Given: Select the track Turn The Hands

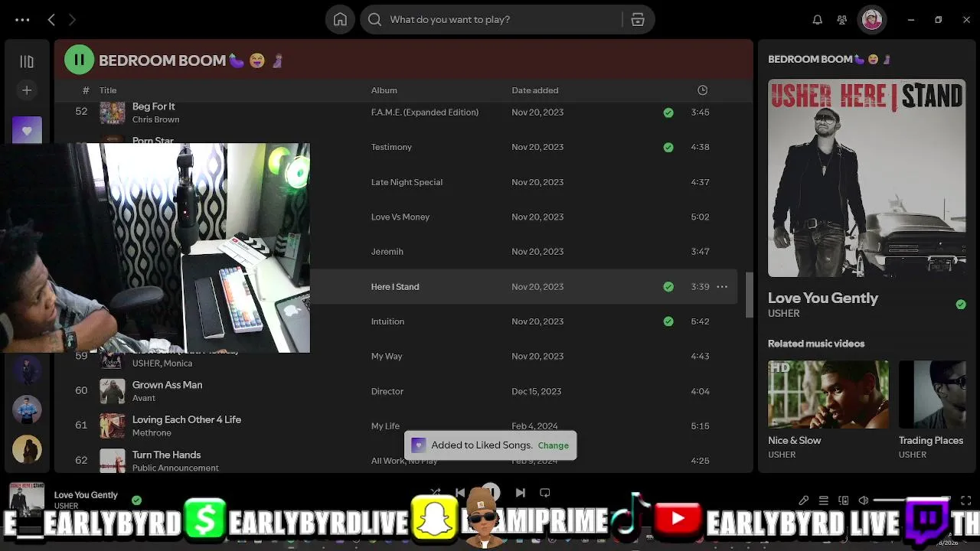Looking at the screenshot, I should click(x=166, y=455).
